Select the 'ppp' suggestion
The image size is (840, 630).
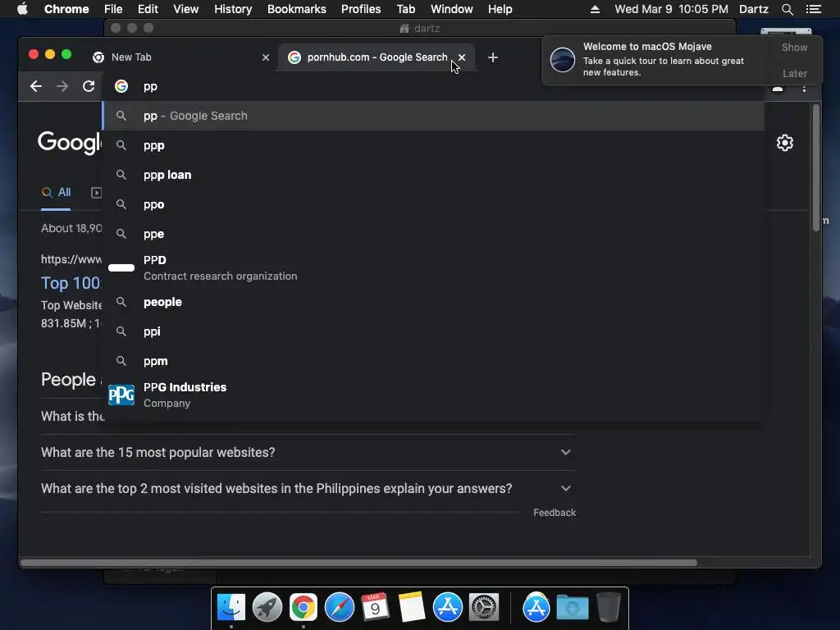click(433, 146)
